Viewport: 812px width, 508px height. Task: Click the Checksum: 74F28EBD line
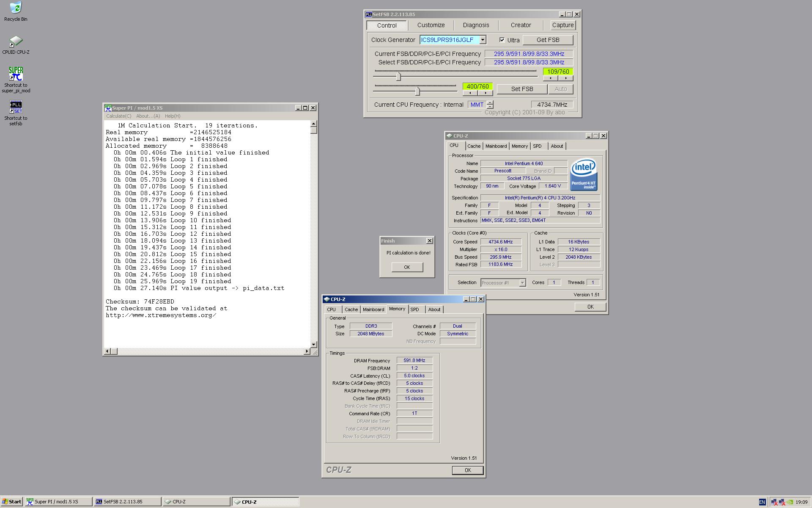[140, 302]
